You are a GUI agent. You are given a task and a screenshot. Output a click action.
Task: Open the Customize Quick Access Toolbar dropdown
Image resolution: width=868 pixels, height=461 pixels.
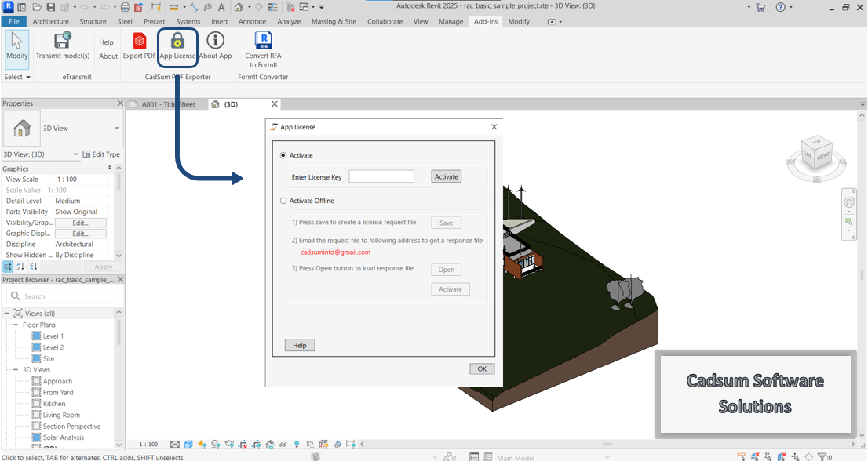[x=322, y=7]
